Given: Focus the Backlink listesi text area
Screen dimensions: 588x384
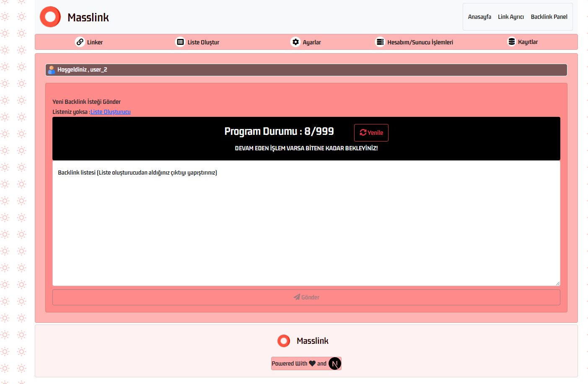Looking at the screenshot, I should (306, 223).
